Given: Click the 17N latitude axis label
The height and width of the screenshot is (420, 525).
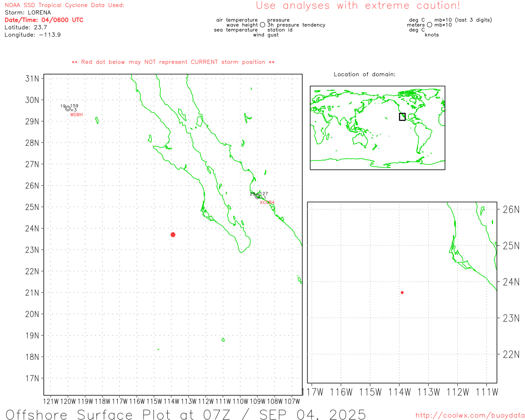Looking at the screenshot, I should (32, 378).
